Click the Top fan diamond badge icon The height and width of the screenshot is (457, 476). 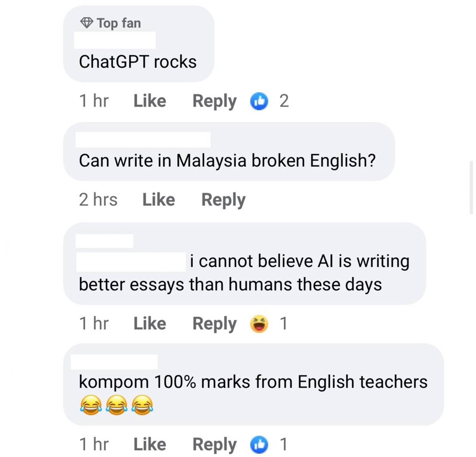point(86,23)
